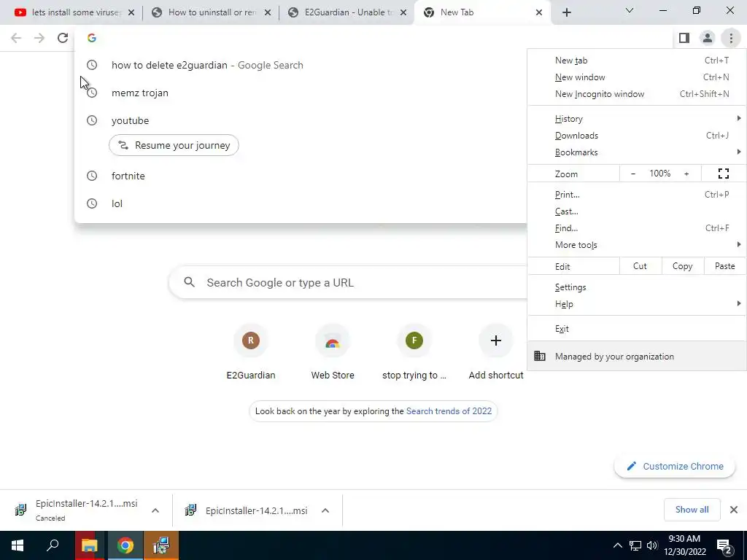The image size is (747, 560).
Task: Open the notification center icon
Action: point(725,546)
